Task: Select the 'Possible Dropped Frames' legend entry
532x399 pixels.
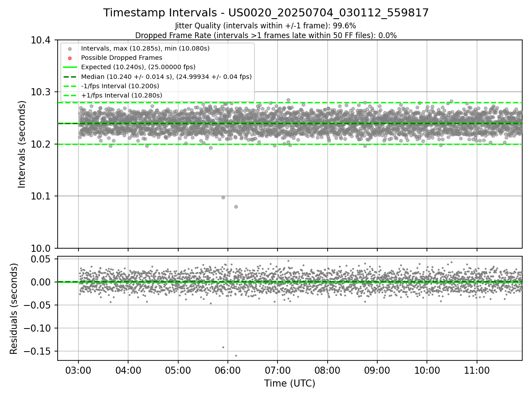Action: point(121,58)
